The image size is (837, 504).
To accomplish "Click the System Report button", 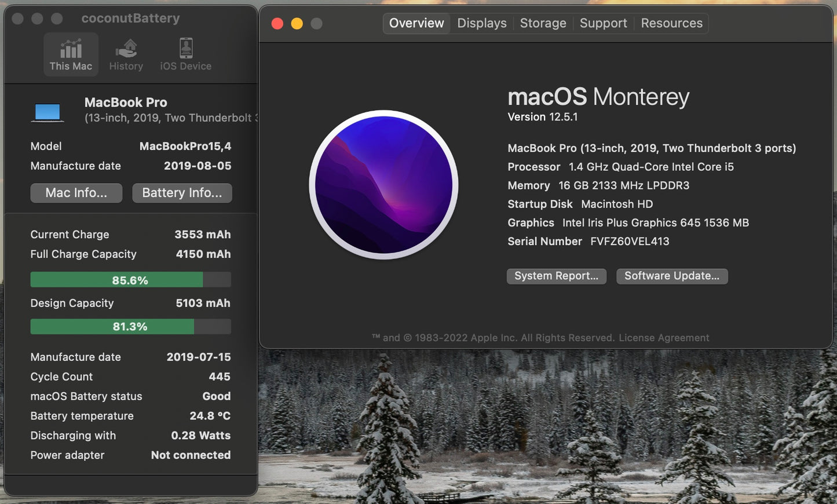I will click(556, 276).
